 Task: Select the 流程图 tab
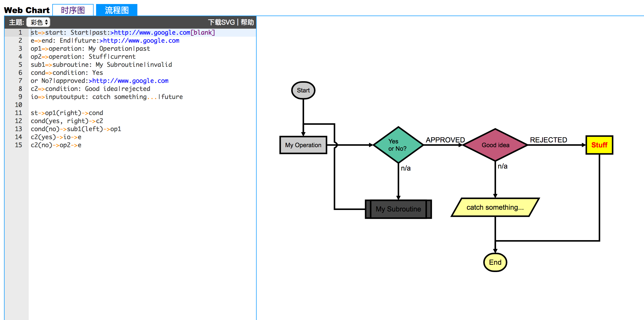117,10
